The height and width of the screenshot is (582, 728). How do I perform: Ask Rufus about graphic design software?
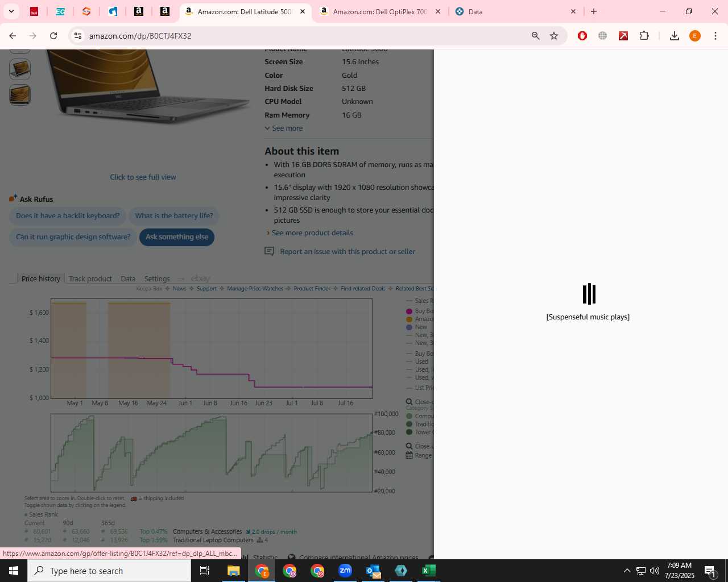[x=73, y=237]
